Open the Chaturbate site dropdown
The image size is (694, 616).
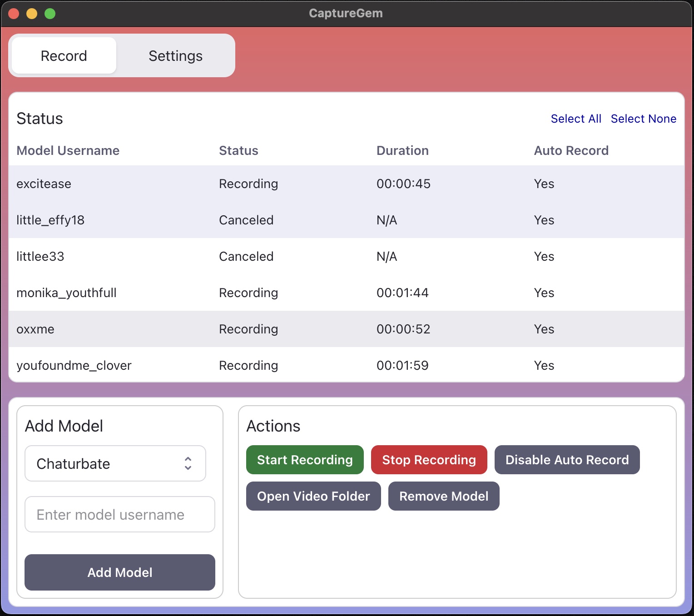coord(115,463)
